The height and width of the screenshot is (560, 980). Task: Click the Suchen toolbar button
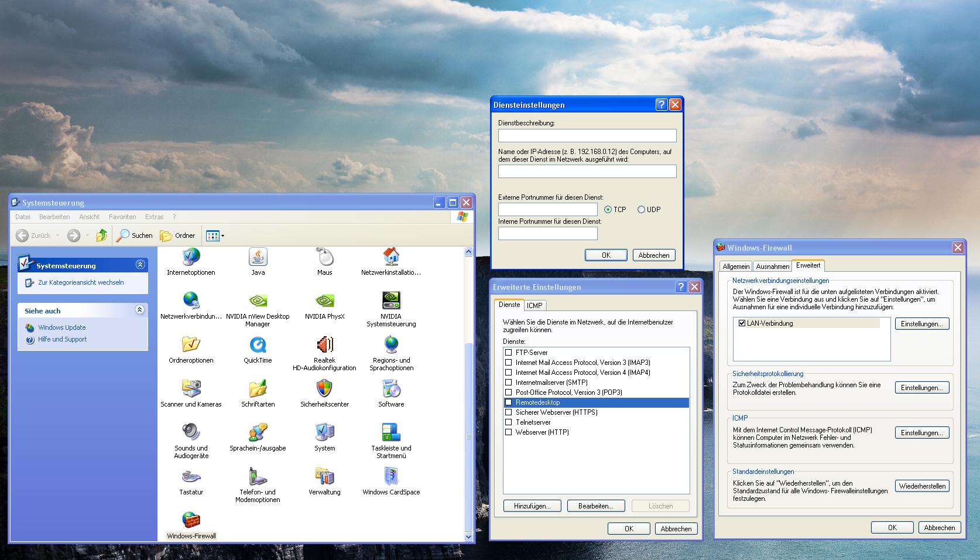point(135,235)
